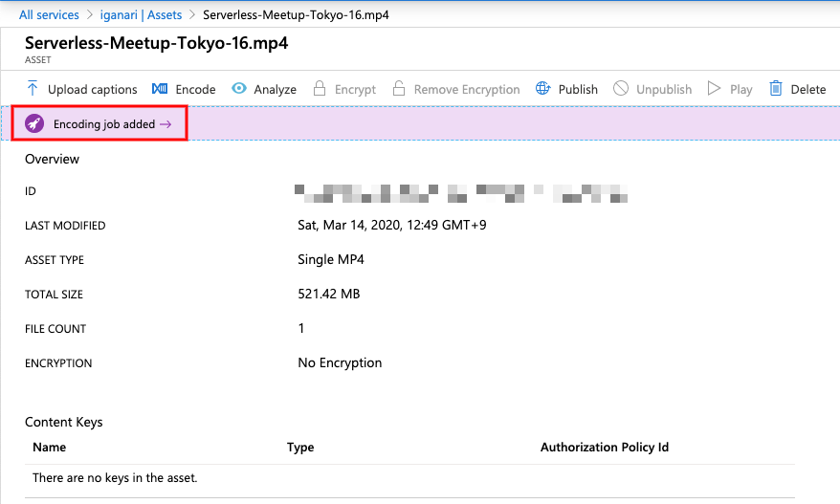Go to All services breadcrumb
840x504 pixels.
coord(49,15)
